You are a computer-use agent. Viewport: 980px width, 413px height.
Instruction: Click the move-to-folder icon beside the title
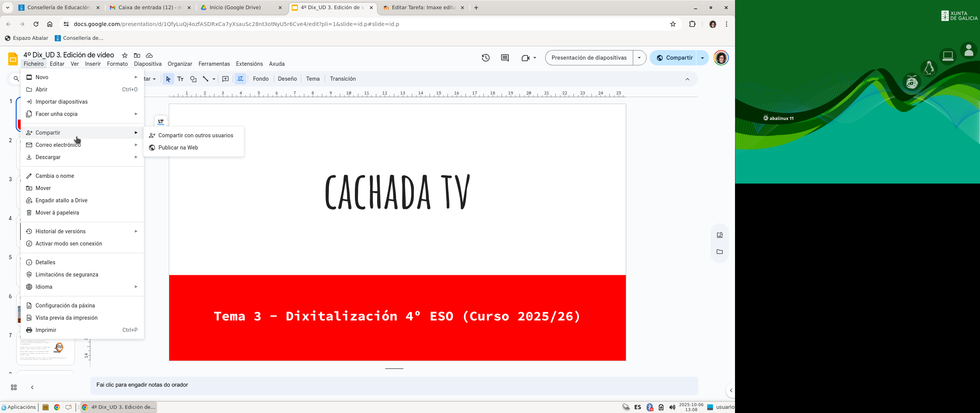click(137, 55)
